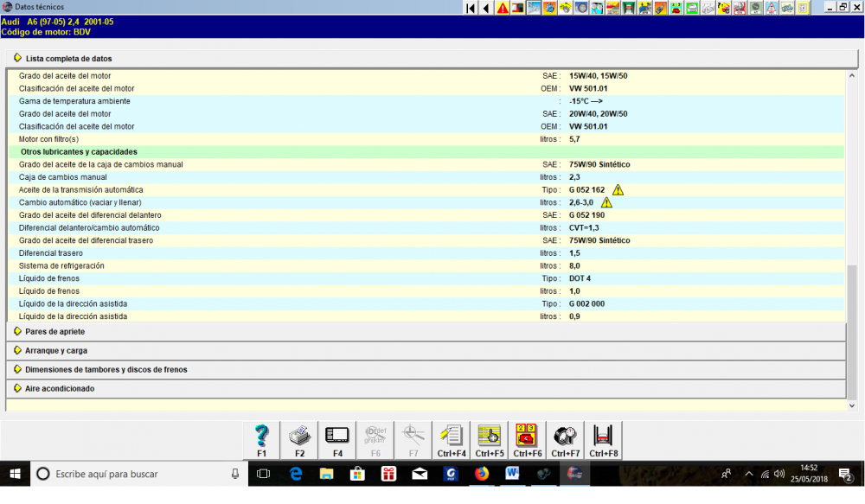Click the scrollbar up arrow of data list

[x=852, y=75]
